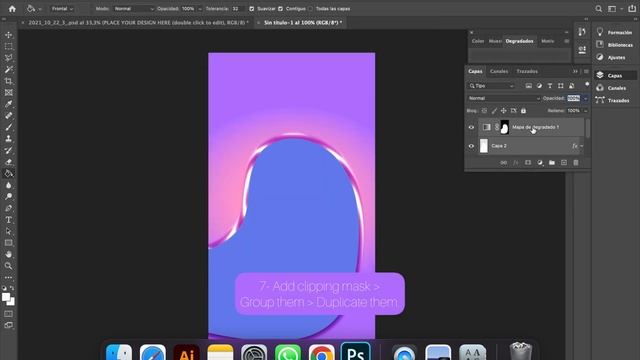Open the Tipo layer filter dropdown

tap(491, 86)
